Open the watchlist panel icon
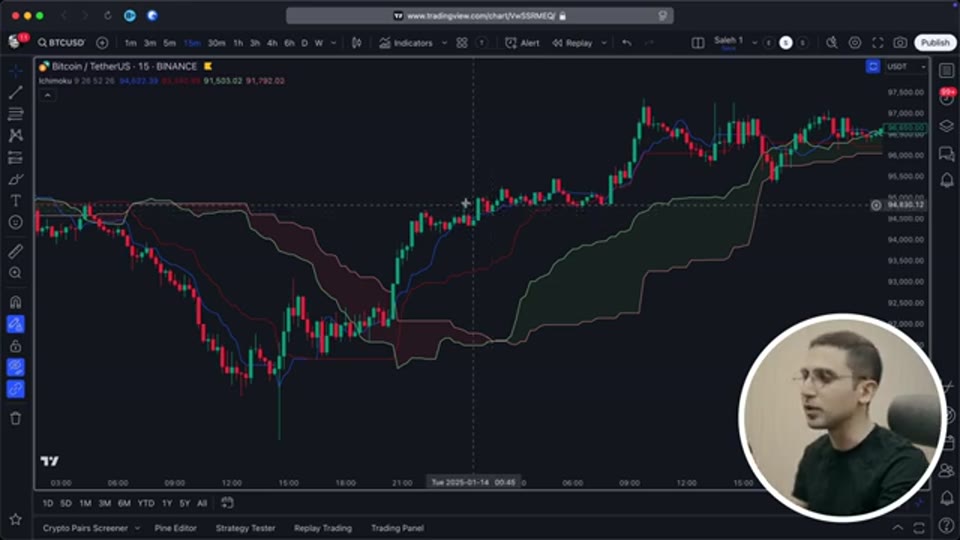 947,70
